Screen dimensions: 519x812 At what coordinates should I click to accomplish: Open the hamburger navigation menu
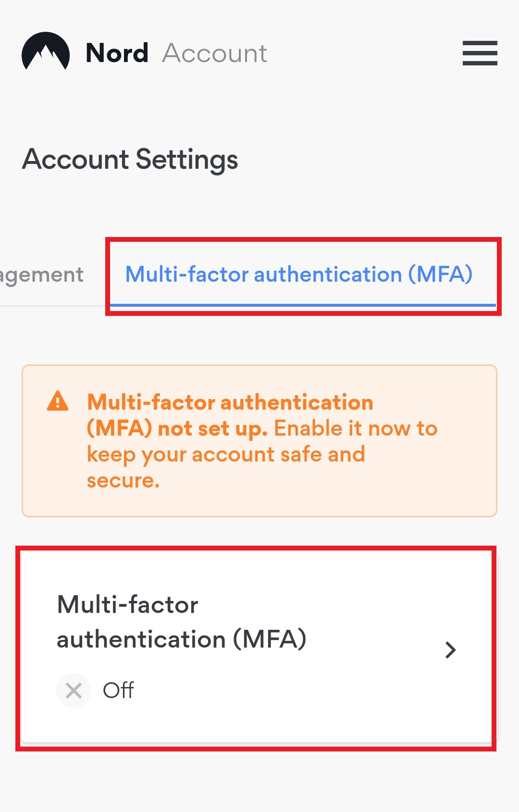[479, 53]
